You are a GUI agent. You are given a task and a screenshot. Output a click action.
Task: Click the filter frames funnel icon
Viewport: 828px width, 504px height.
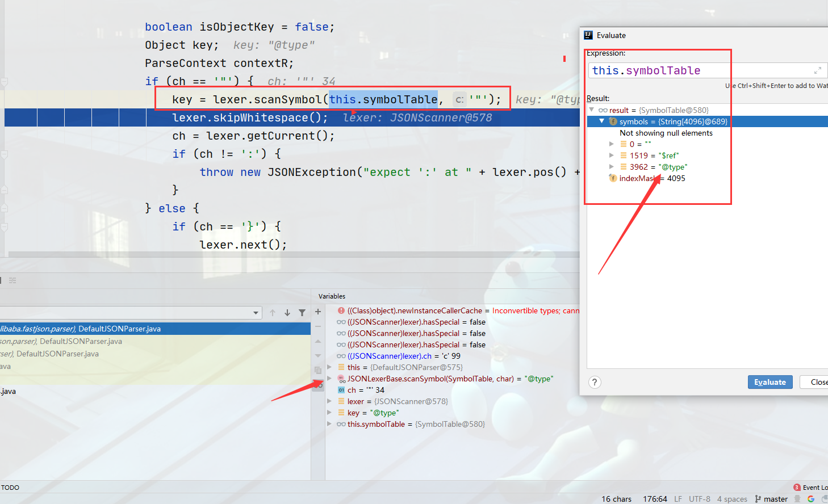click(x=302, y=313)
